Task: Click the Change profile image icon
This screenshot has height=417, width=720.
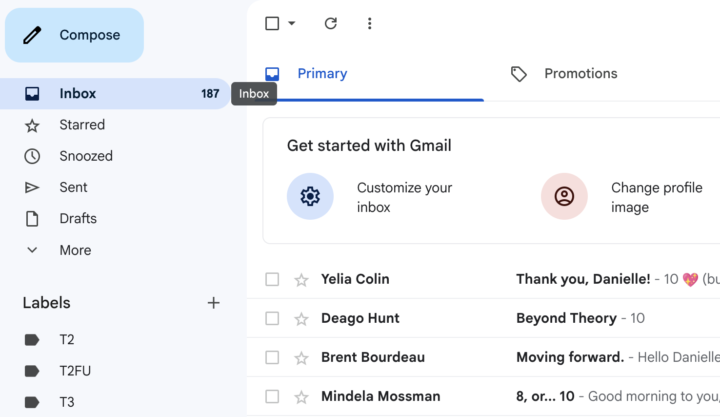Action: (x=564, y=196)
